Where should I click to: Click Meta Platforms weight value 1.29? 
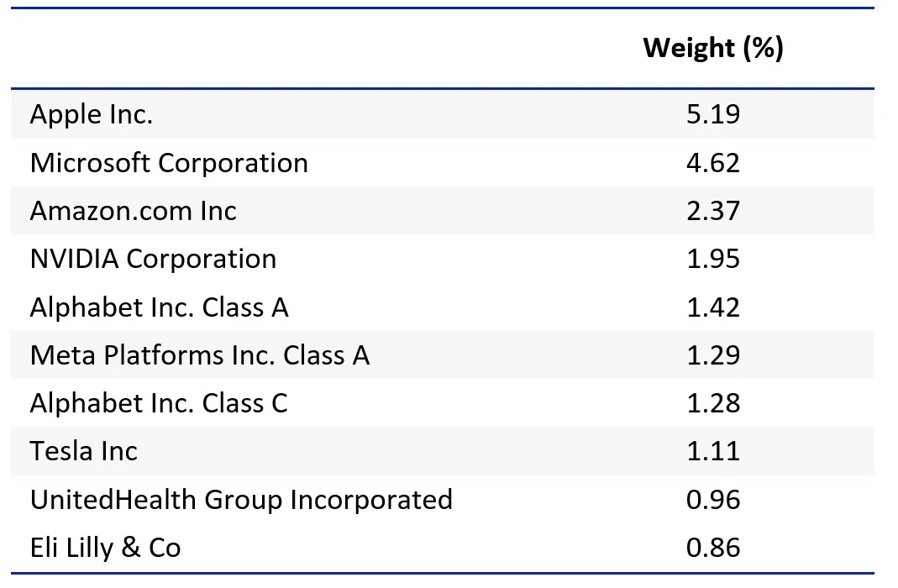713,355
